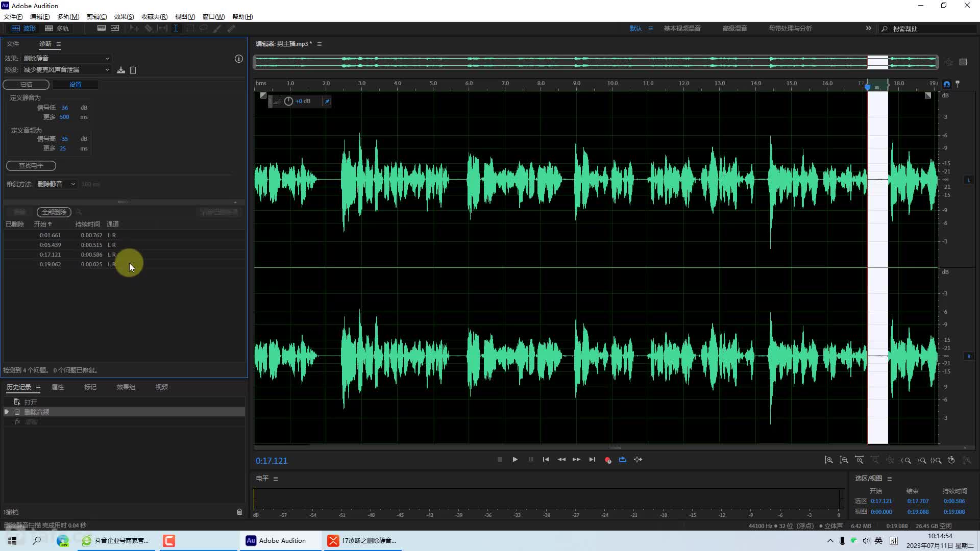980x551 pixels.
Task: Toggle skip selection button
Action: [638, 460]
